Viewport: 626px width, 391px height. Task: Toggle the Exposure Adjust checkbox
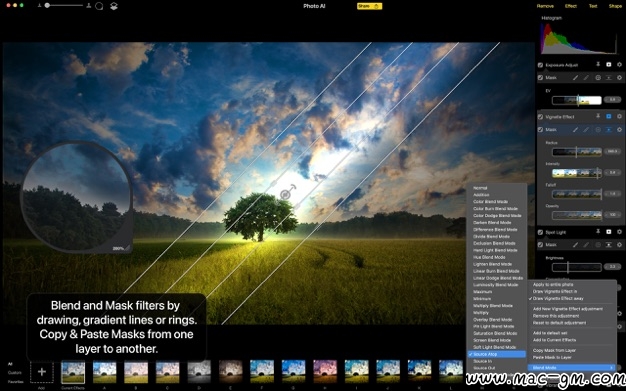540,65
